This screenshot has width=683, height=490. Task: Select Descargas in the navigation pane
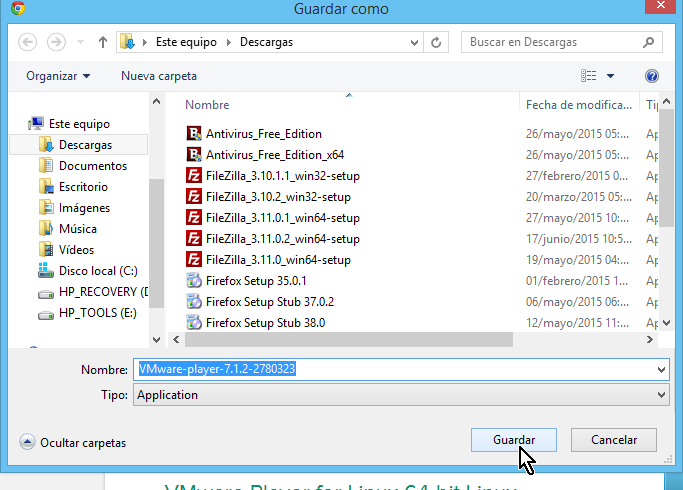78,145
